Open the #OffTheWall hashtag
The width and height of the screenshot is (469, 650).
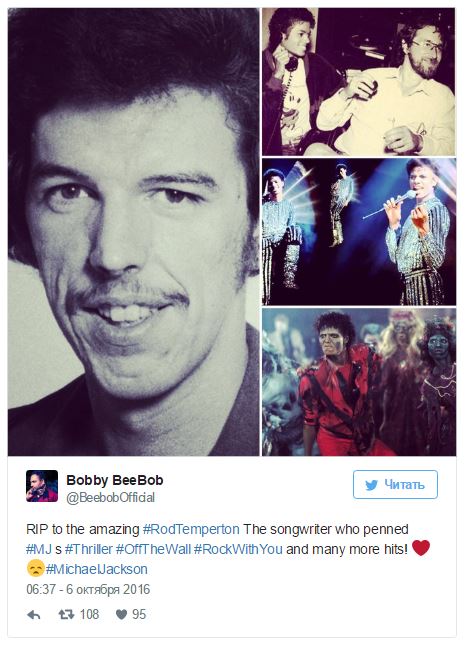[153, 549]
